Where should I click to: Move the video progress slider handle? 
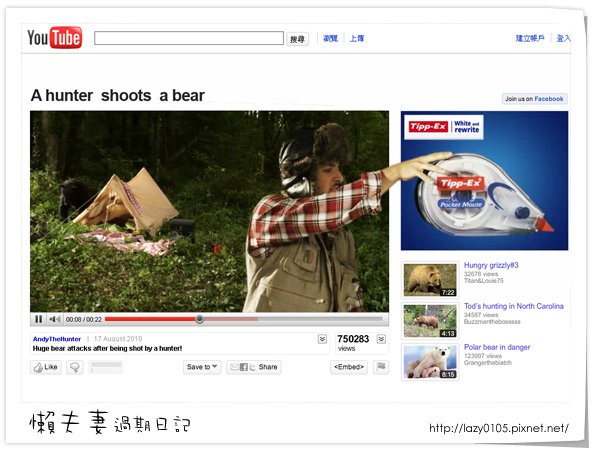(x=199, y=319)
